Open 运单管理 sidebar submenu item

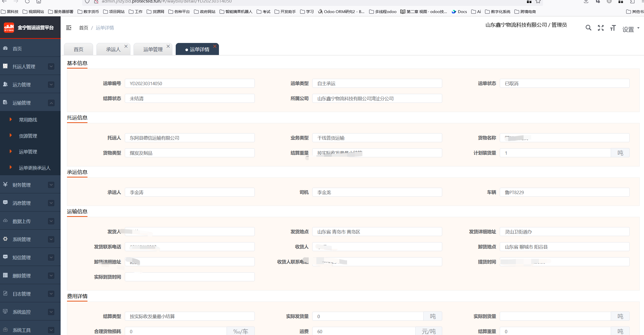click(28, 152)
